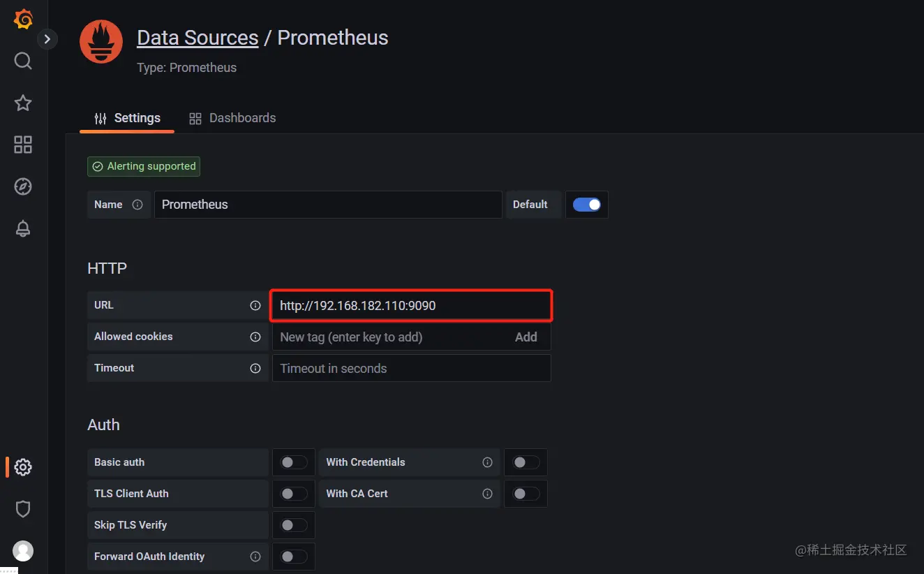Show info tooltip for Forward OAuth Identity
Viewport: 924px width, 574px height.
(255, 557)
